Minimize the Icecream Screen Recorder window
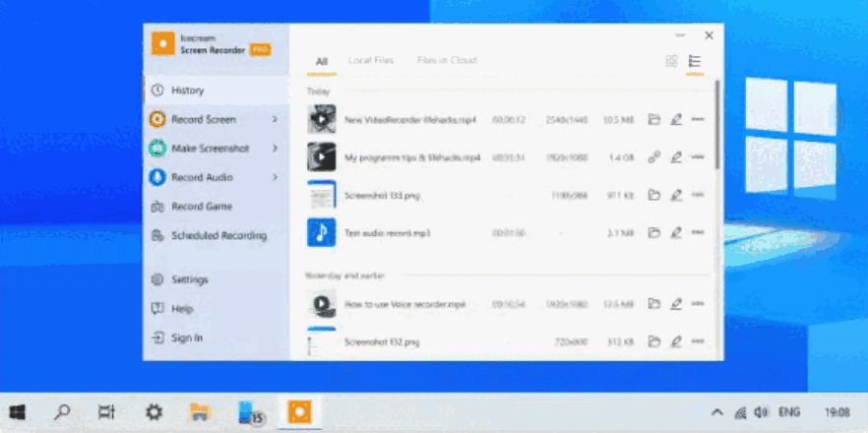 tap(680, 35)
